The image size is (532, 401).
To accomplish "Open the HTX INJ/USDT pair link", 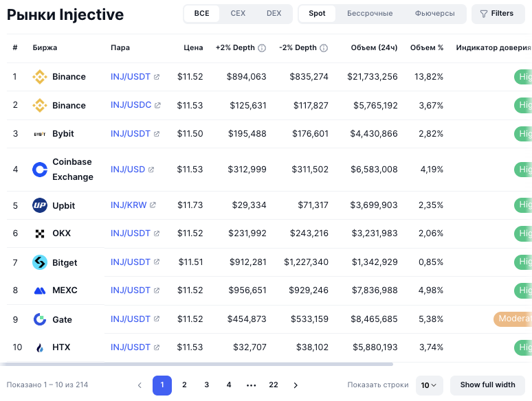I will (131, 347).
